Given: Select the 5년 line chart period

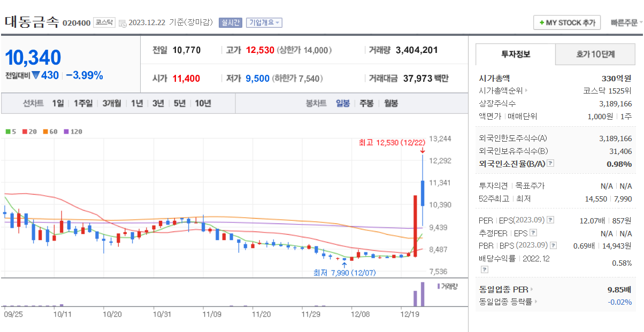Looking at the screenshot, I should pos(179,103).
